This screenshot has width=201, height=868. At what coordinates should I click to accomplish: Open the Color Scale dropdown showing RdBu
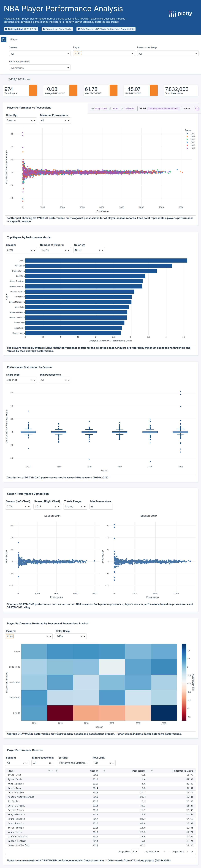coord(70,636)
